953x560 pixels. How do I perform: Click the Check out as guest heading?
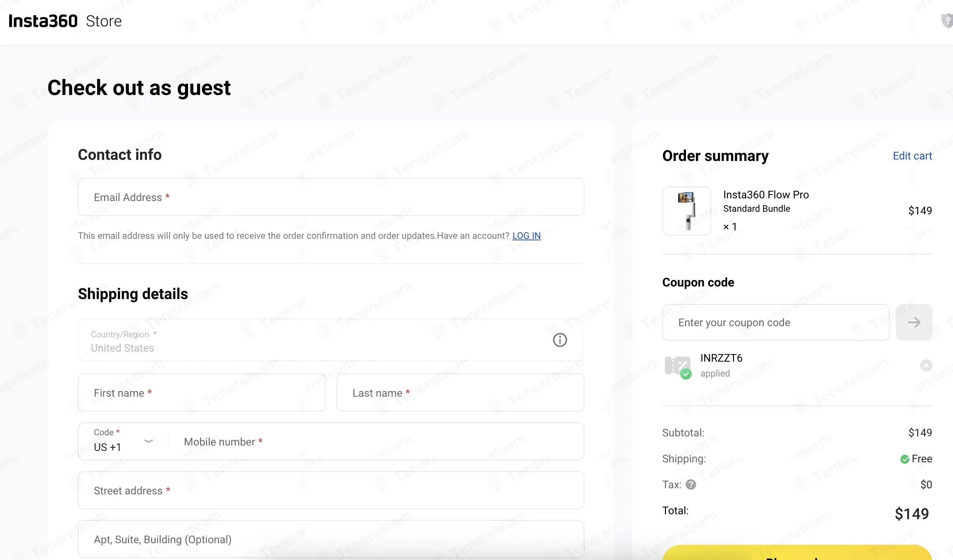[139, 88]
